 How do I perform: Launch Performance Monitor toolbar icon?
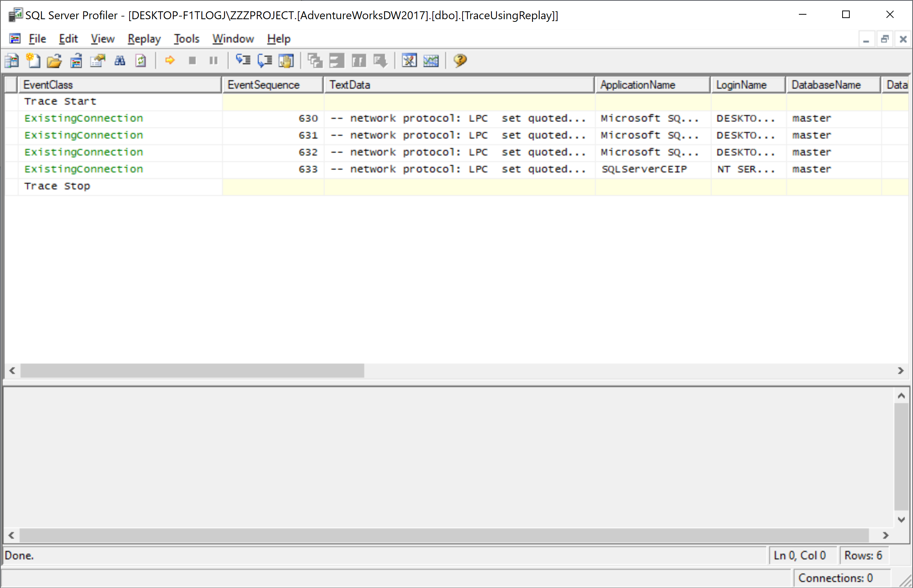point(431,60)
